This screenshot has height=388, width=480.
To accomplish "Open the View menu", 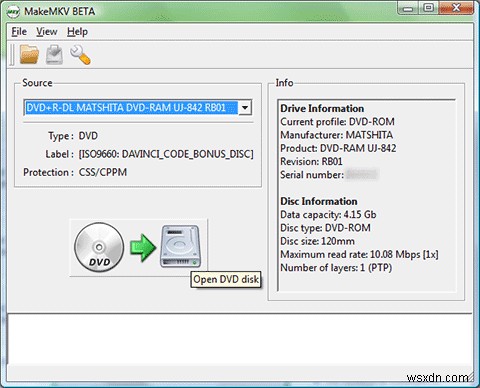I will point(47,32).
